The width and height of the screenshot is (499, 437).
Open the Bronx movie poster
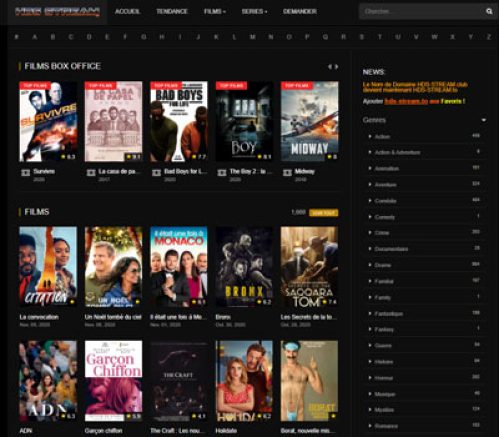click(244, 267)
